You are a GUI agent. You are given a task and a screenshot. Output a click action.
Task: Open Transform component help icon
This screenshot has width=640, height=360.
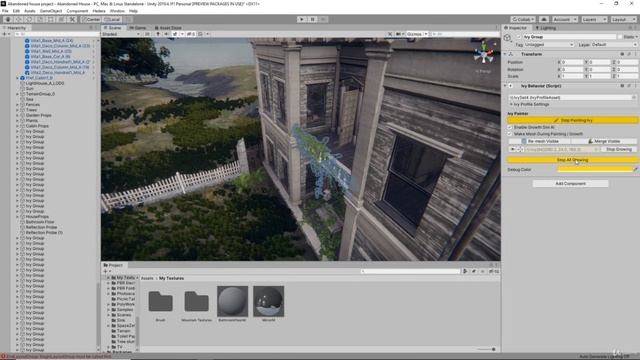coord(622,54)
